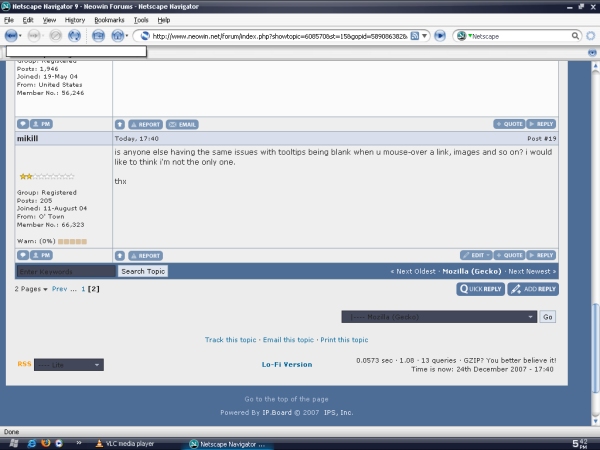Click in the Enter Keywords search field
This screenshot has height=450, width=600.
(66, 271)
